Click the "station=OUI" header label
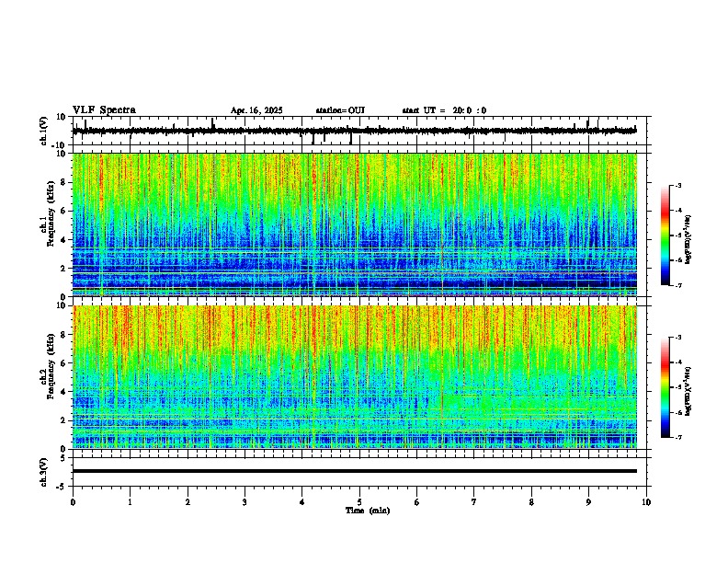This screenshot has height=563, width=728. click(x=340, y=110)
